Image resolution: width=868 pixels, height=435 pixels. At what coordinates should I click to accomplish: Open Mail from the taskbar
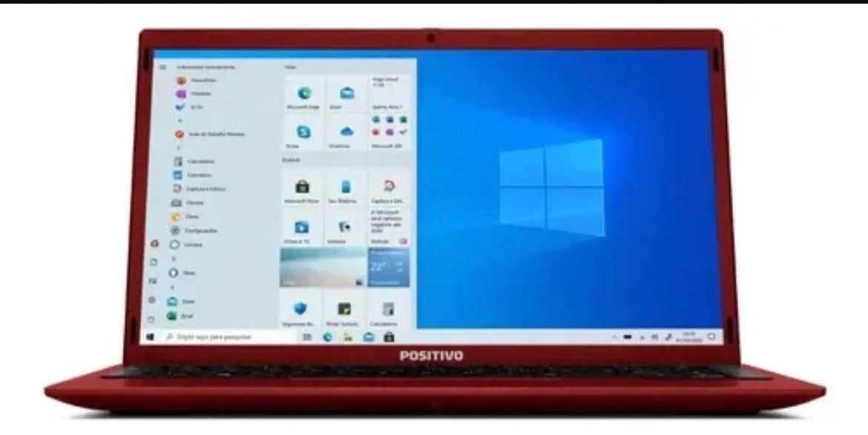pos(369,336)
